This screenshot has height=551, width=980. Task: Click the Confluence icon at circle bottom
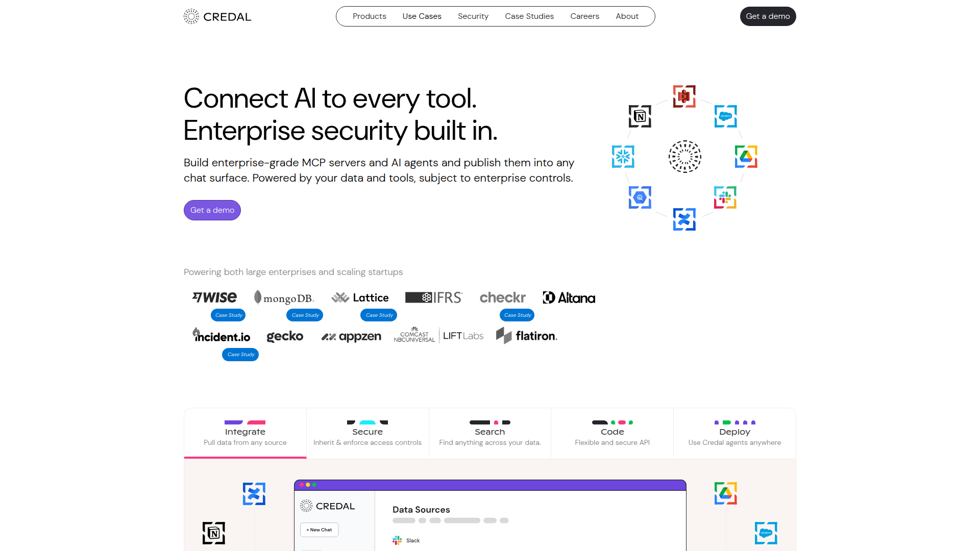pos(684,219)
